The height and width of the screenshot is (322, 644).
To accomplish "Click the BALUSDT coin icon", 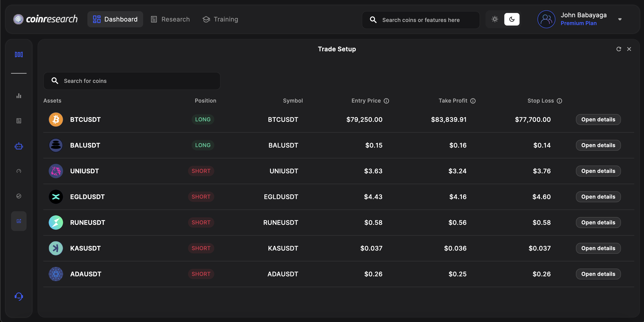I will 56,145.
